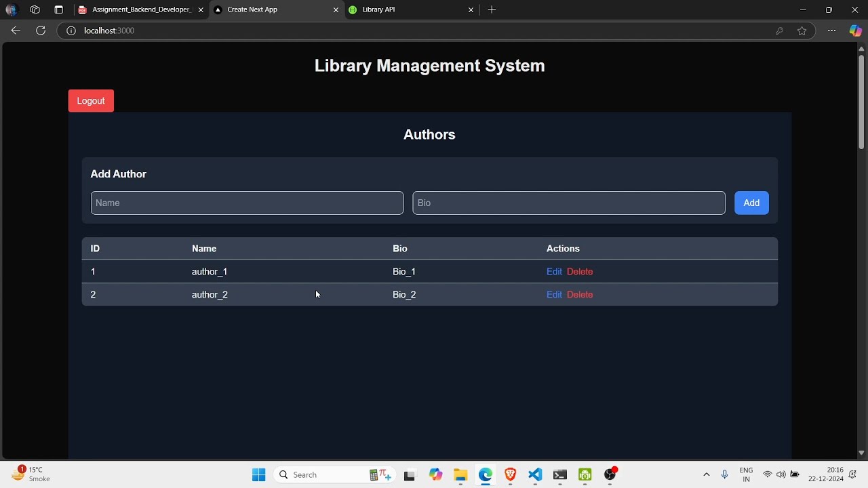This screenshot has height=488, width=868.
Task: Switch to the Assignment_Backend_Developer tab
Action: tap(140, 10)
